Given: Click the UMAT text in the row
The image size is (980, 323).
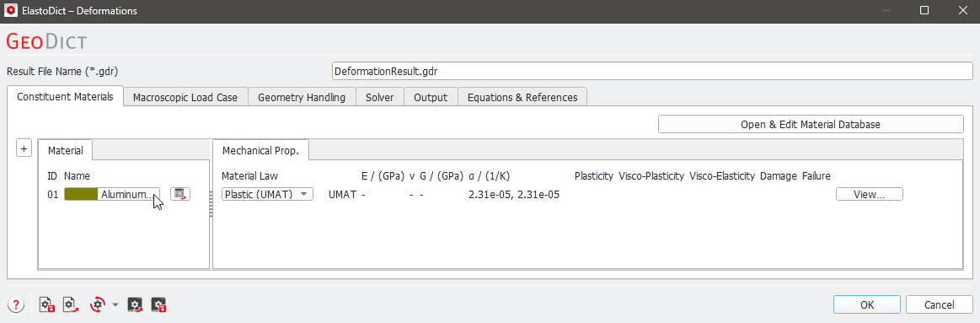Looking at the screenshot, I should [342, 195].
